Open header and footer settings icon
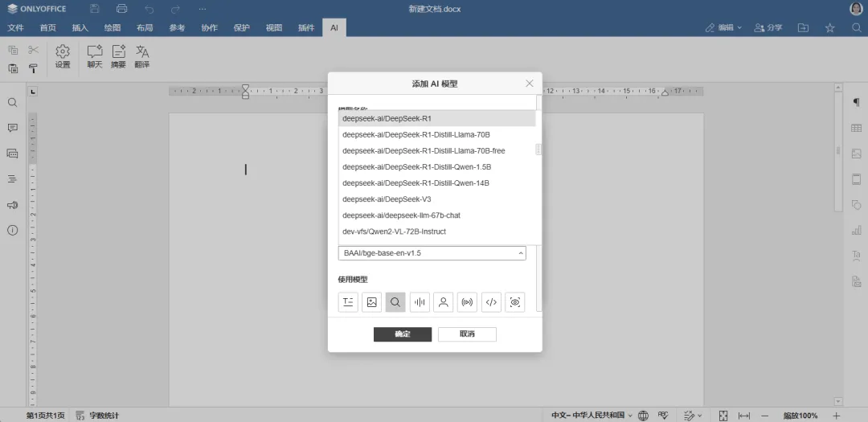The image size is (868, 422). pos(857,179)
